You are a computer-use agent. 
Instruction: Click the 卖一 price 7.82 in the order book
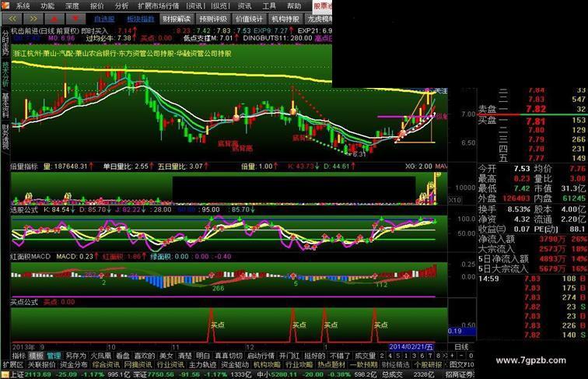click(535, 109)
